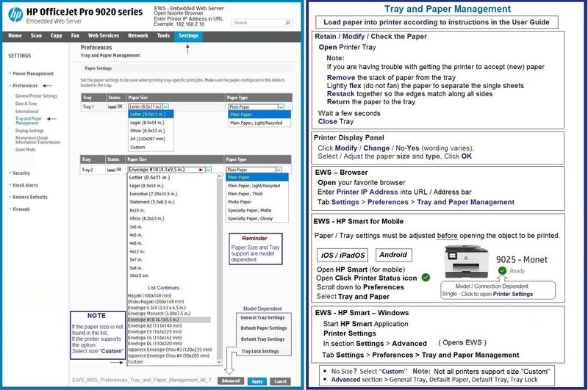Click paper size list scroll-up arrow
This screenshot has width=588, height=390.
click(x=219, y=176)
